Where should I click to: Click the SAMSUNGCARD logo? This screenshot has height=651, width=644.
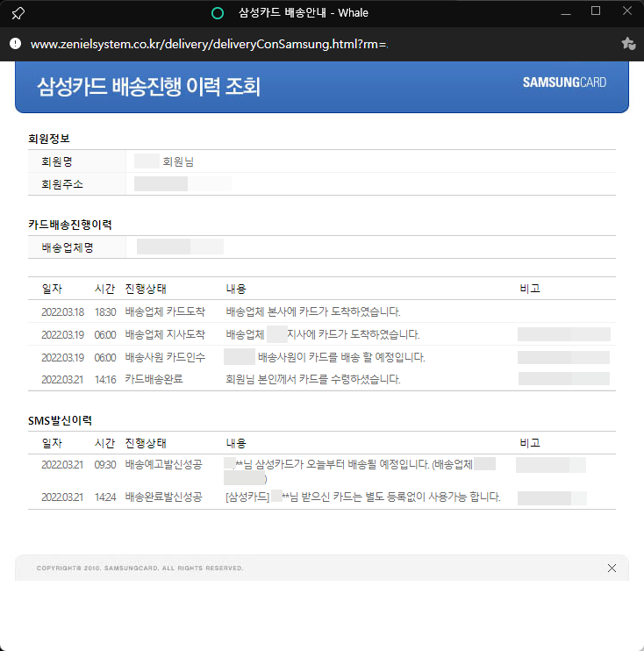click(x=564, y=82)
